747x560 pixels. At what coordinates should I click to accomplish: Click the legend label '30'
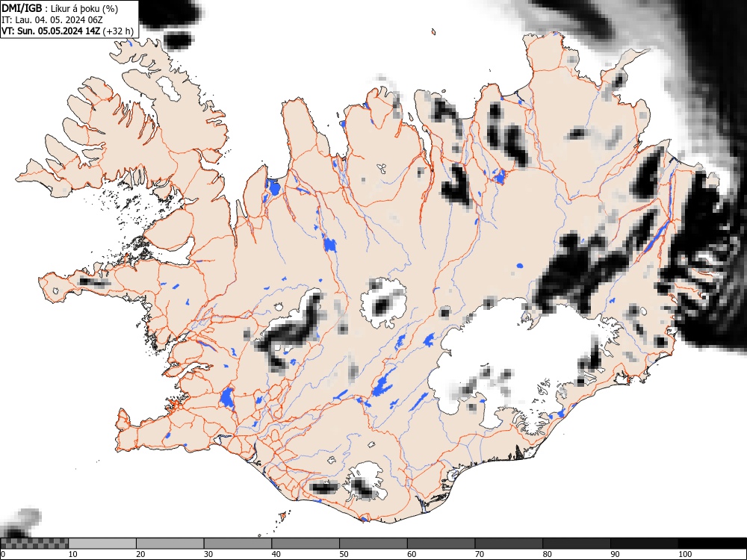tap(208, 554)
